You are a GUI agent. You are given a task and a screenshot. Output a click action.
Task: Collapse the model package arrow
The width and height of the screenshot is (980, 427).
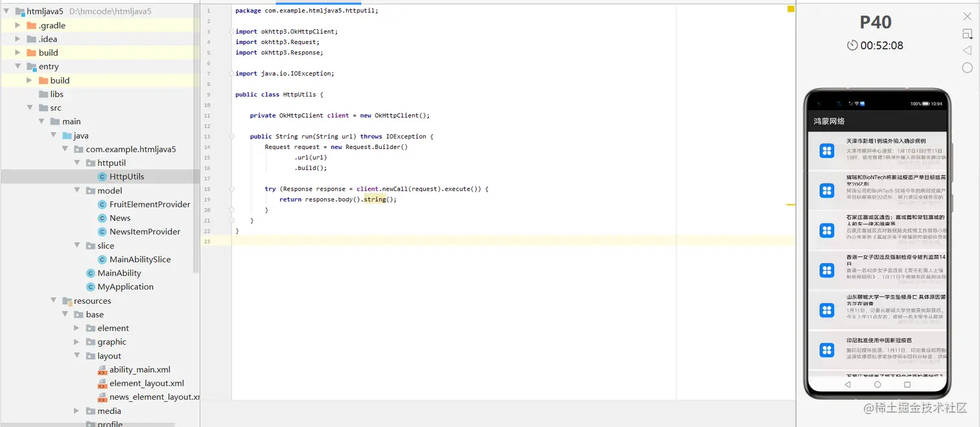(x=76, y=190)
